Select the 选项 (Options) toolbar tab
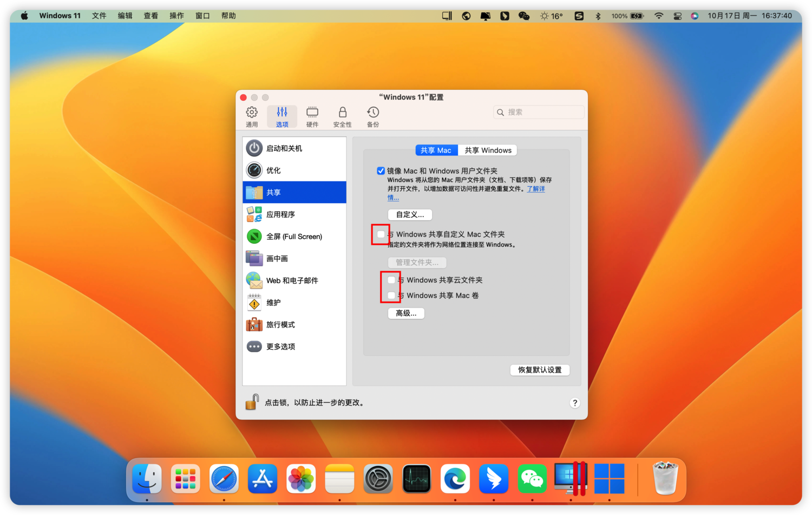Screen dimensions: 812x515 (x=282, y=117)
